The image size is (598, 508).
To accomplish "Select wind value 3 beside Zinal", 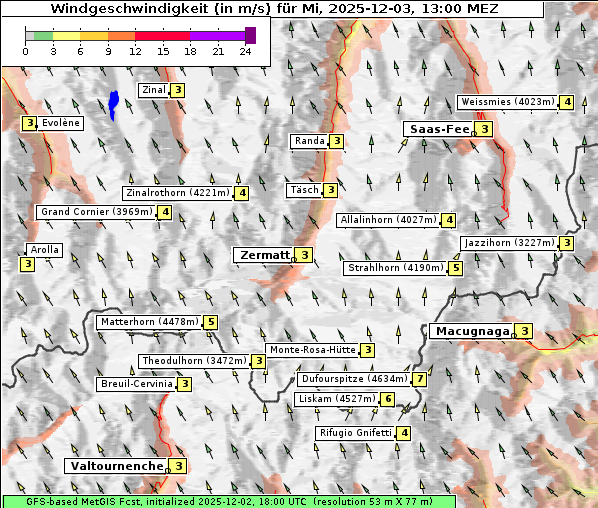I will [178, 90].
